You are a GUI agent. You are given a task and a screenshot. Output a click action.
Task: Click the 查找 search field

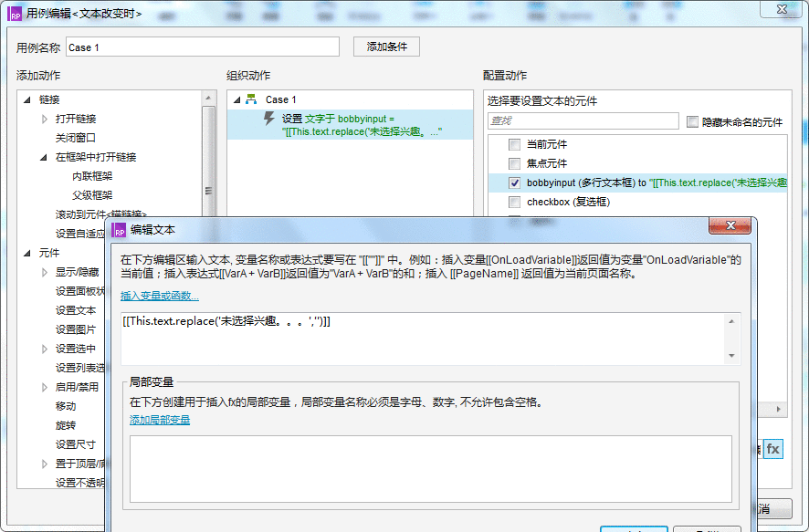pyautogui.click(x=583, y=121)
